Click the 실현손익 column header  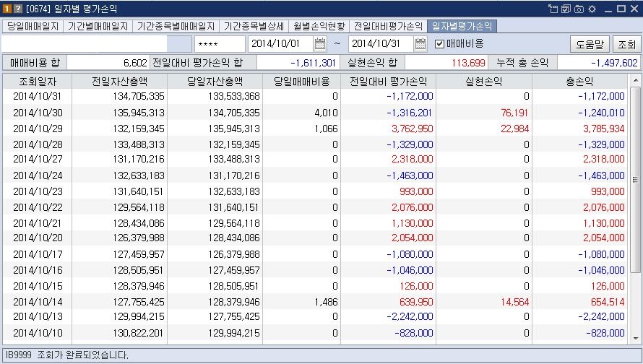coord(484,82)
